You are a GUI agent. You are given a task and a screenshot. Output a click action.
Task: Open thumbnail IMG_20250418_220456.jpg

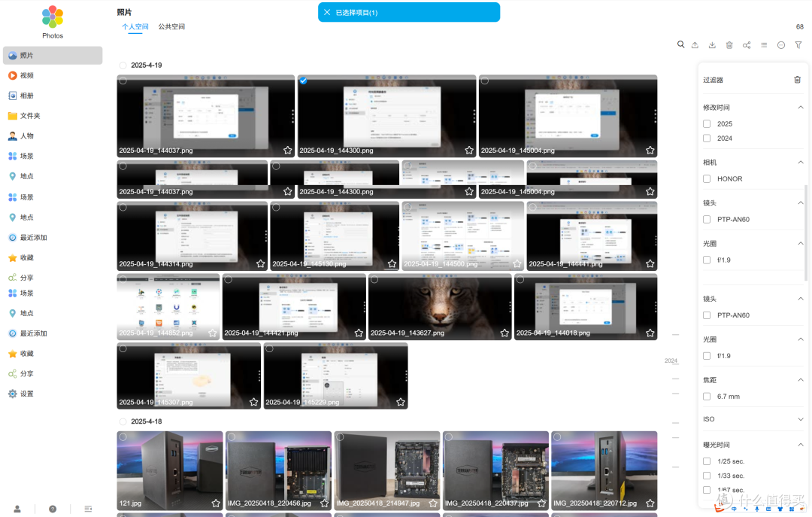click(x=279, y=470)
